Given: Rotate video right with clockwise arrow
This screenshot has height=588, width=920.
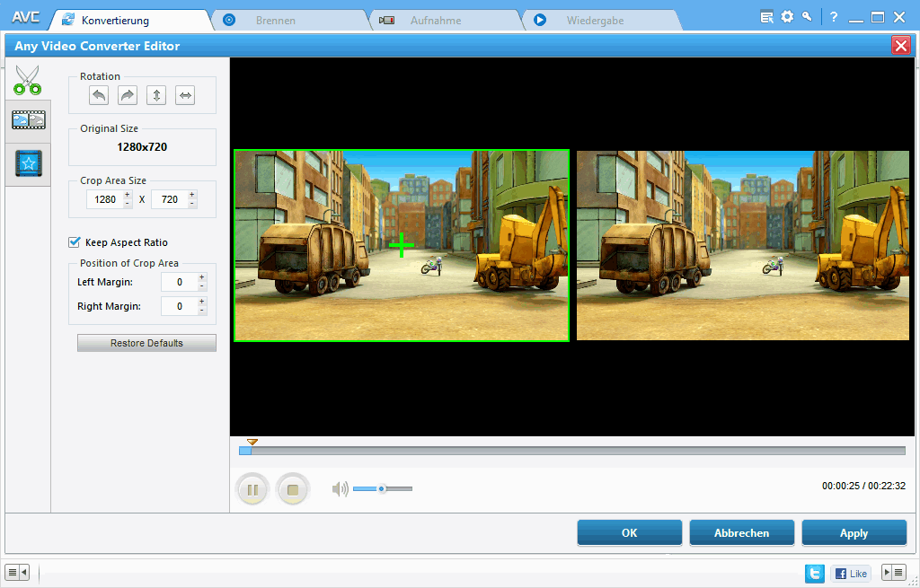Looking at the screenshot, I should click(128, 95).
